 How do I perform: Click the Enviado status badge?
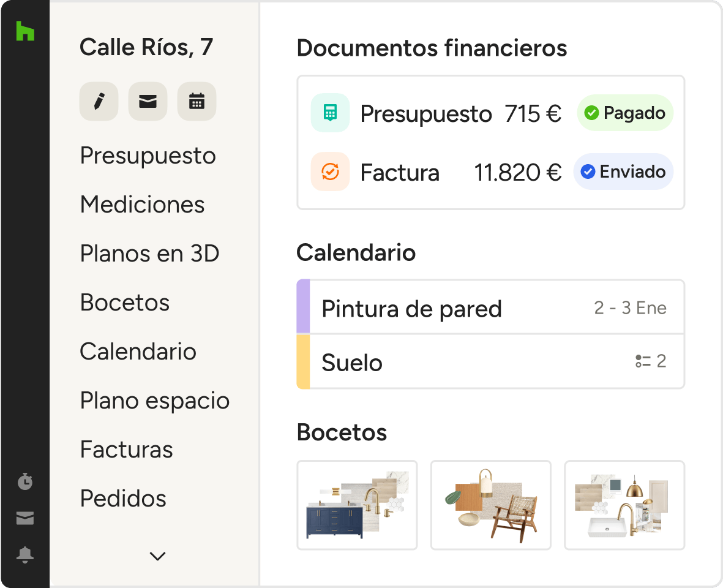click(x=623, y=171)
